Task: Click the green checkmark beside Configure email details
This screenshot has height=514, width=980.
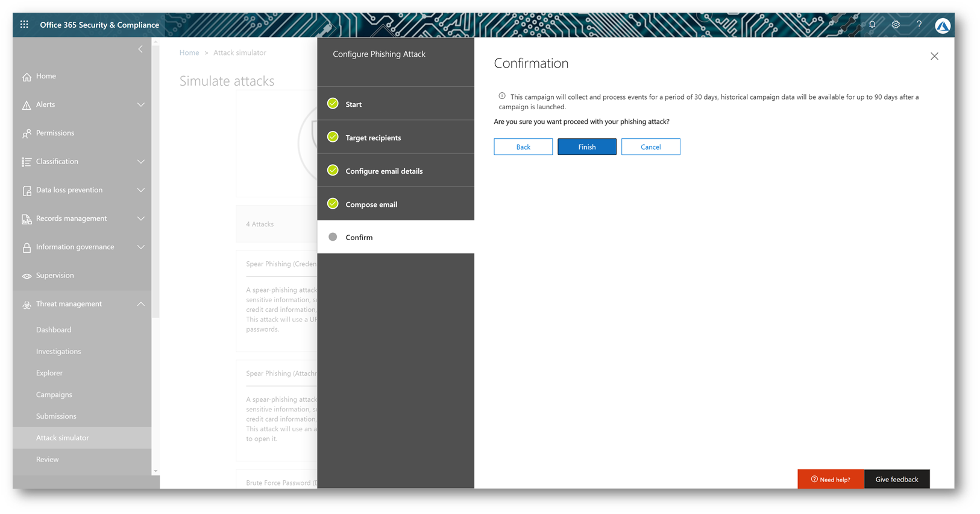Action: pos(333,170)
